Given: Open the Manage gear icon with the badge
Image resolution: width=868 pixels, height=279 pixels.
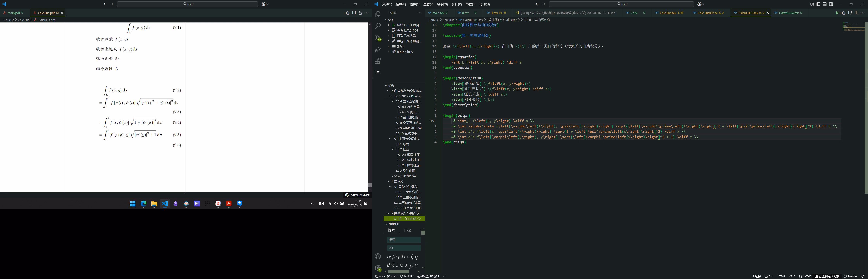Looking at the screenshot, I should pos(378,268).
